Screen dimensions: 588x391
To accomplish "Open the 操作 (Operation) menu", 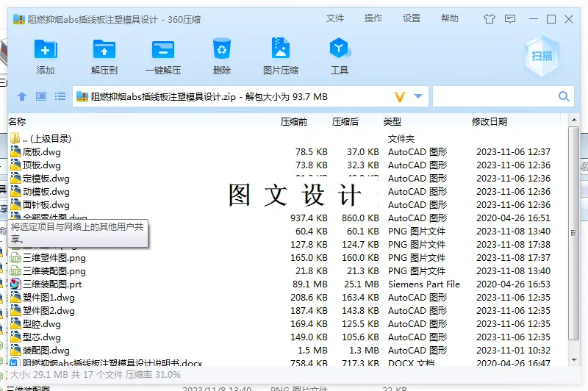I will (373, 18).
